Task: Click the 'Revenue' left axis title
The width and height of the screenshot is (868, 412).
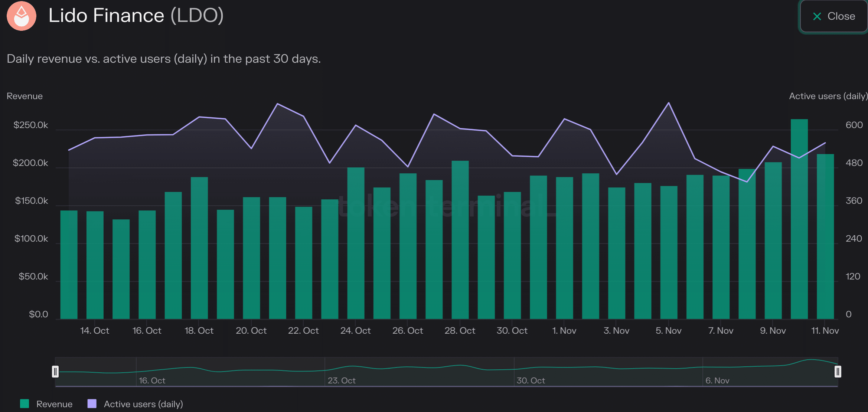Action: pyautogui.click(x=25, y=96)
